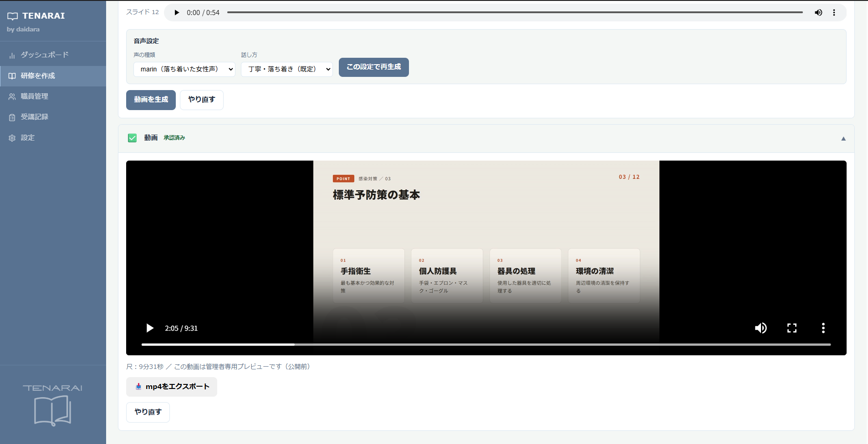Screen dimensions: 868x444
Task: Click the by daidara text in sidebar
Action: 23,30
